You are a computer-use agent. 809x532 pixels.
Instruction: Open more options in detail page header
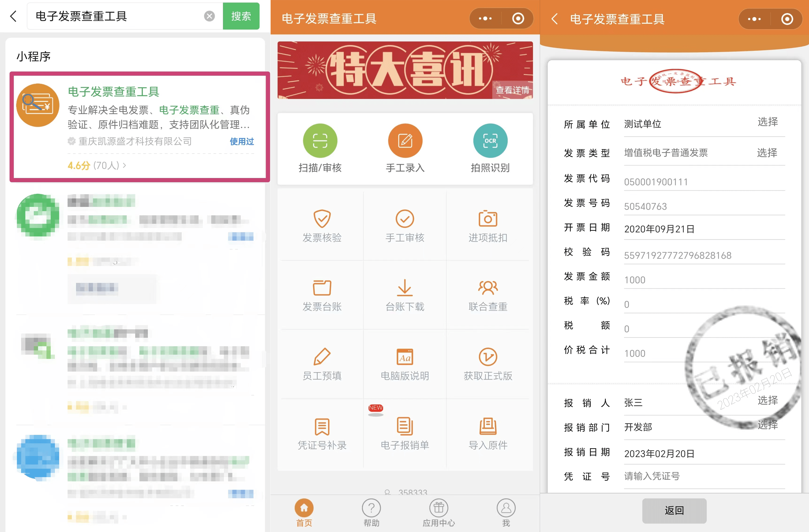tap(754, 19)
